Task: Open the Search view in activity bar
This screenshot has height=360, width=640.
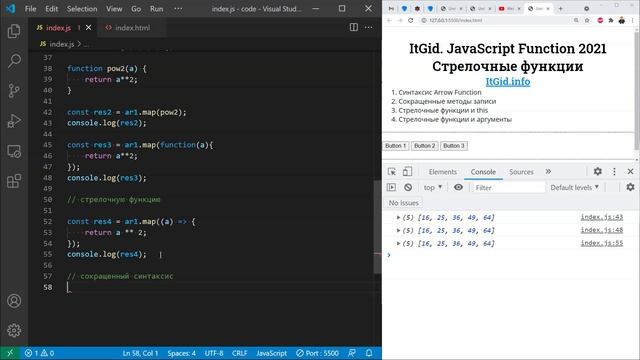Action: 14,61
